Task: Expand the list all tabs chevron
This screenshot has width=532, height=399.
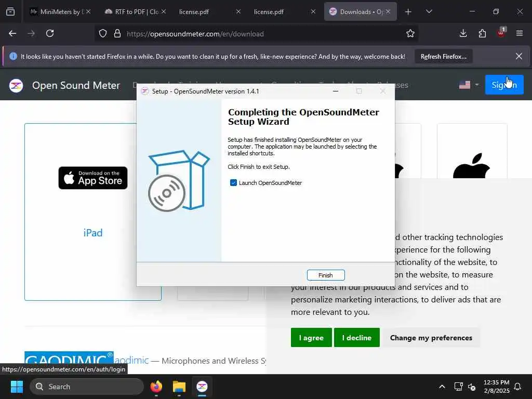Action: [x=429, y=12]
